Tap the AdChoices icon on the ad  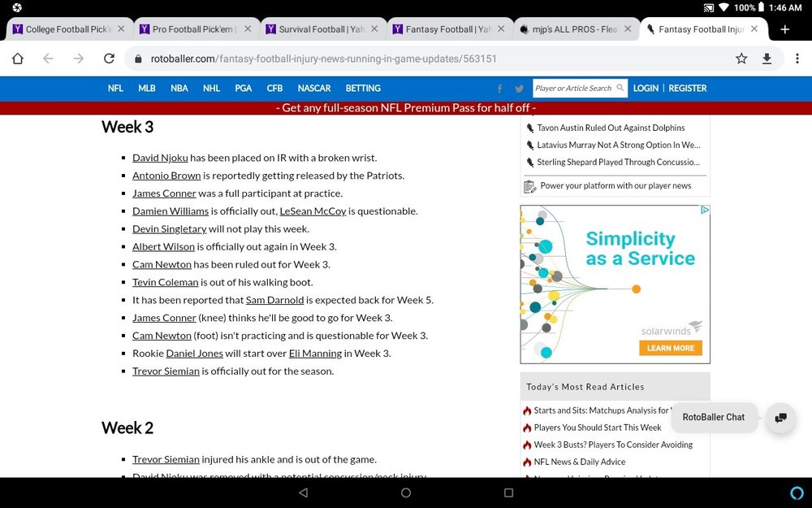coord(705,210)
